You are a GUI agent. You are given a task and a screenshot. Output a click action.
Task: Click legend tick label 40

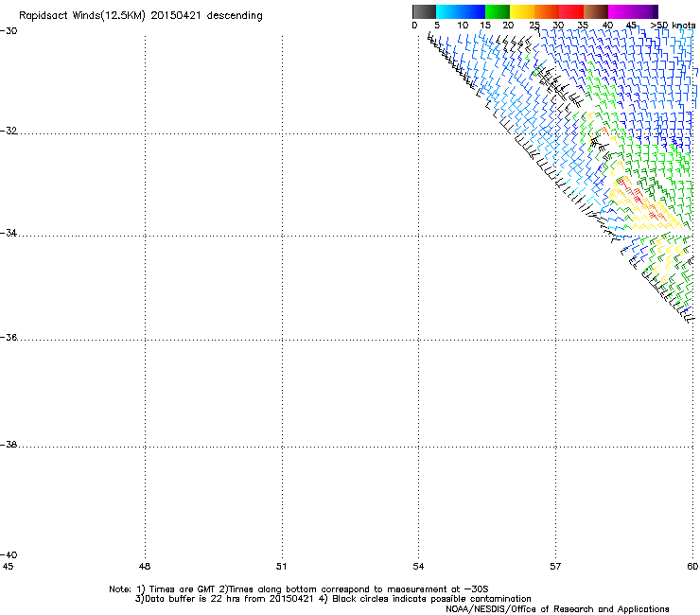607,26
